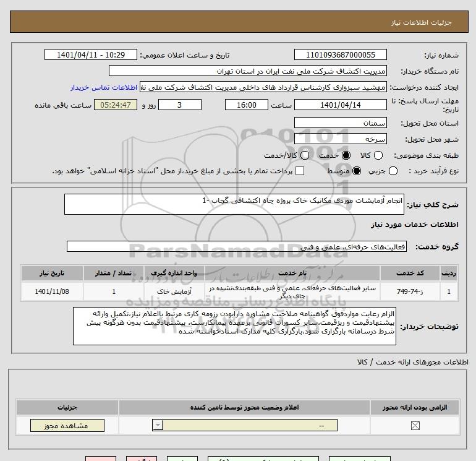This screenshot has height=461, width=476.
Task: Click the اطلاعات خدمات مورد نیاز heading
Action: (x=414, y=225)
